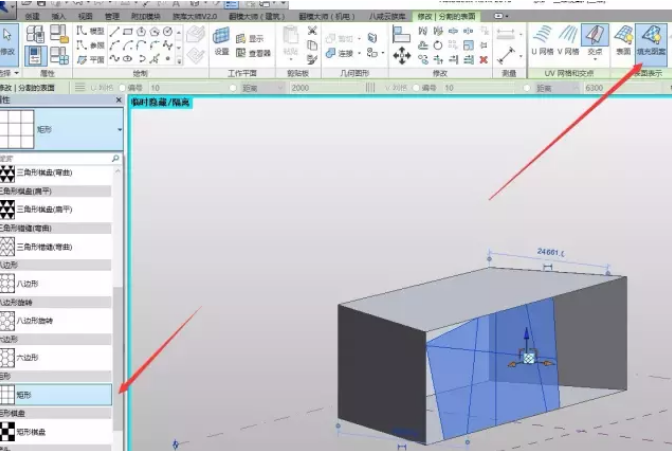This screenshot has height=451, width=672.
Task: Click U grid distance field 2000
Action: (x=326, y=88)
